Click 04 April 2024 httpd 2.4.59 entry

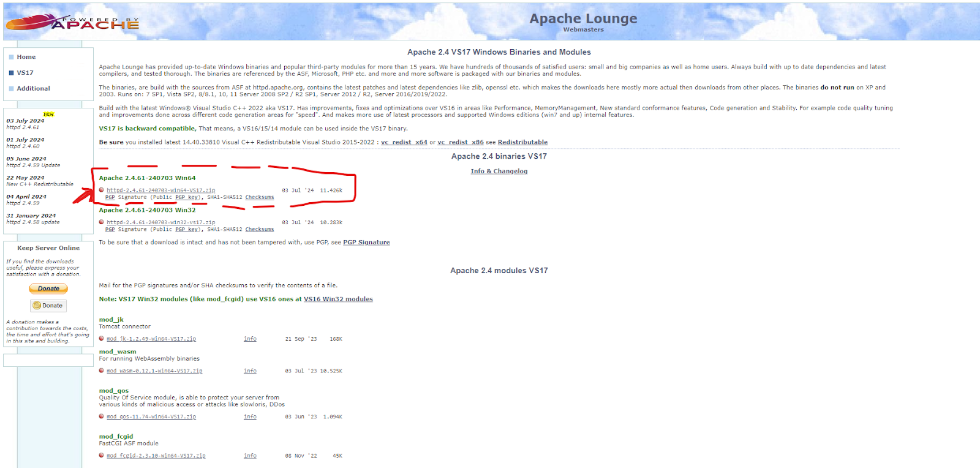click(x=26, y=200)
